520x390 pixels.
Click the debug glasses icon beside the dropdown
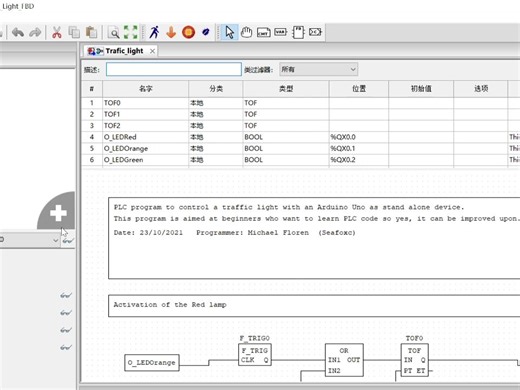tap(68, 240)
